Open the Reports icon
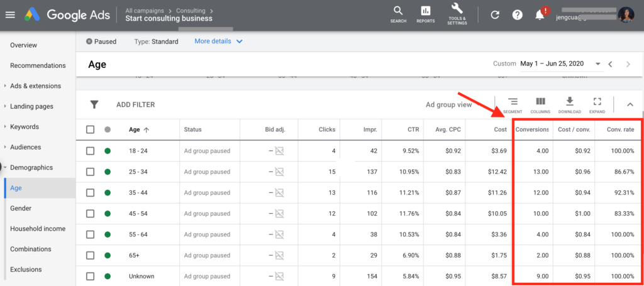Viewport: 644px width, 286px height. (x=426, y=14)
